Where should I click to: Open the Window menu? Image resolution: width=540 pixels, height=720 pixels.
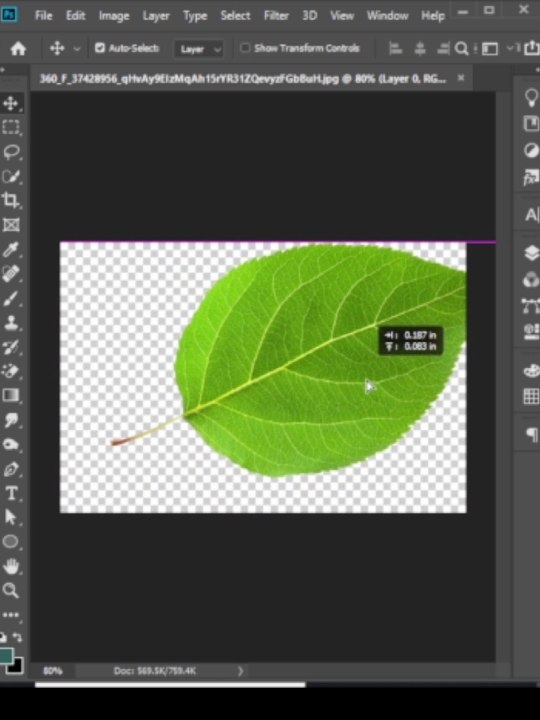[387, 16]
